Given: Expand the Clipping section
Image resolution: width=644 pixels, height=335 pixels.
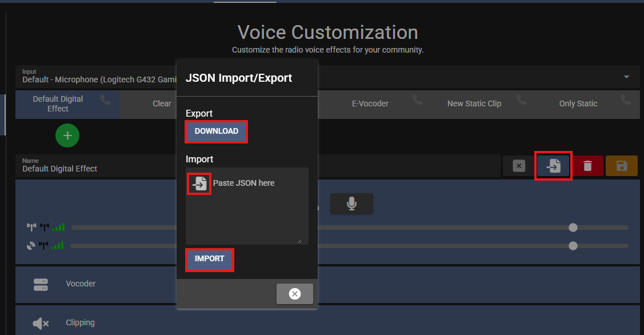Looking at the screenshot, I should [80, 322].
